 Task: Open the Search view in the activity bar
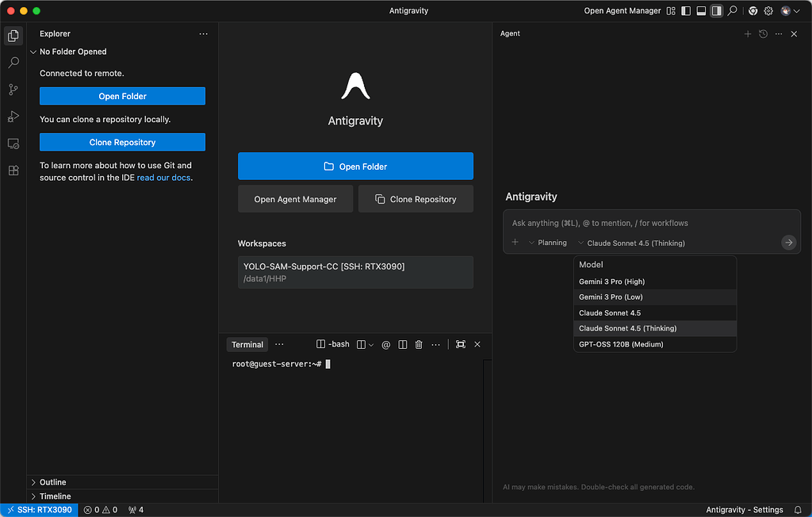(x=13, y=63)
